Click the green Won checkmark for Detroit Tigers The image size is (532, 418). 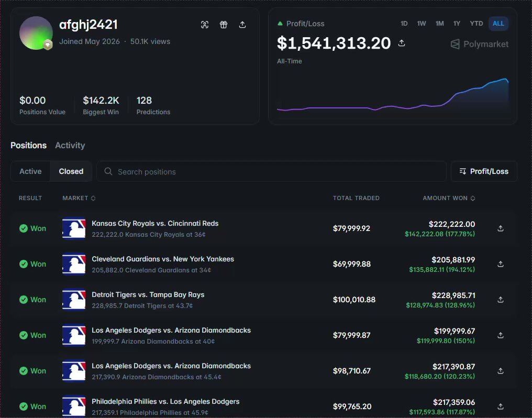tap(24, 300)
